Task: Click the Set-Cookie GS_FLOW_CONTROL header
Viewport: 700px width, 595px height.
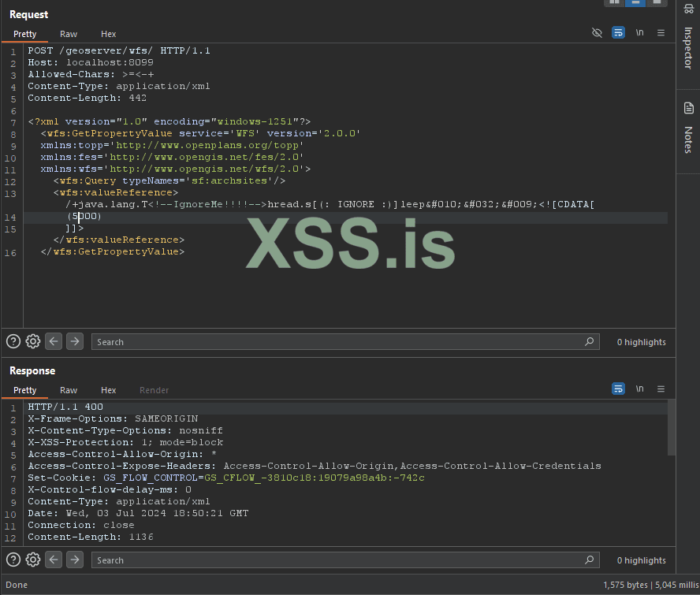Action: point(226,478)
